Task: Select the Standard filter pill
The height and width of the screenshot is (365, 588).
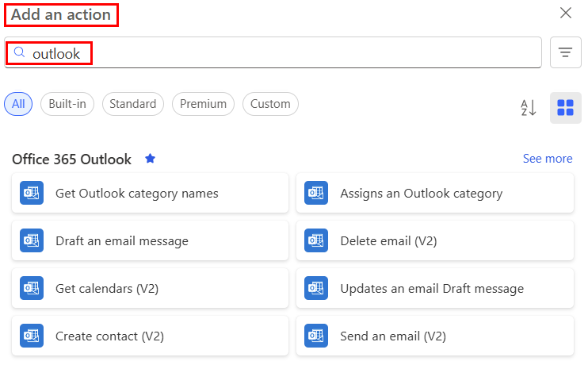Action: [x=133, y=103]
